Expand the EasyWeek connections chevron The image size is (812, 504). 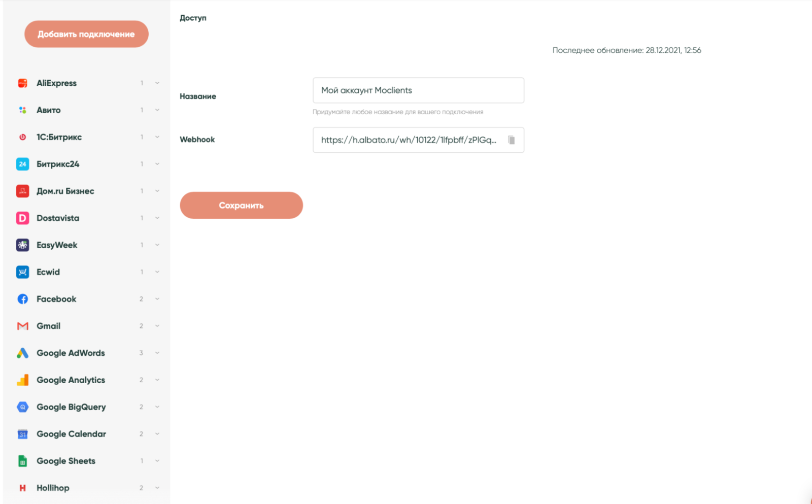pyautogui.click(x=157, y=245)
